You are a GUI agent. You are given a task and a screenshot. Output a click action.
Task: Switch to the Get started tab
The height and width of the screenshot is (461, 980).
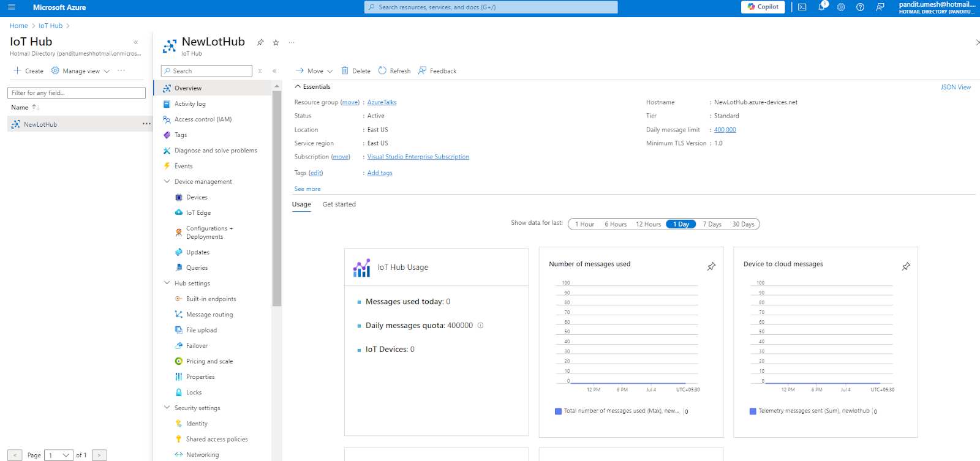click(x=339, y=204)
